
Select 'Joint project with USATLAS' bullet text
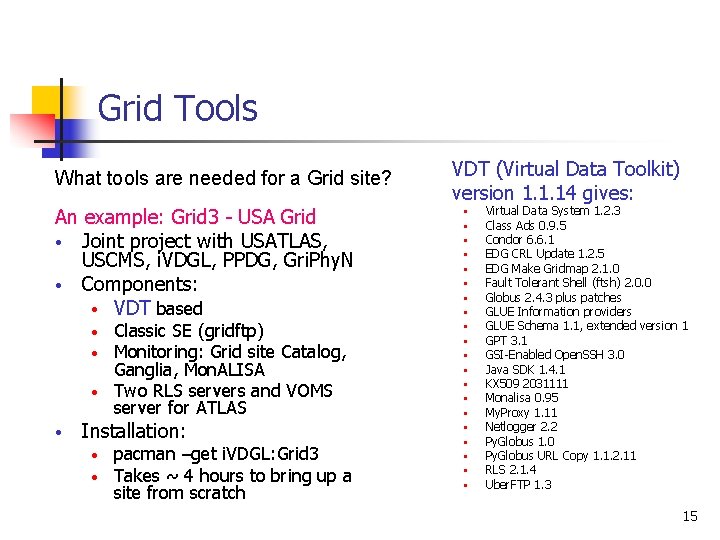click(x=205, y=241)
